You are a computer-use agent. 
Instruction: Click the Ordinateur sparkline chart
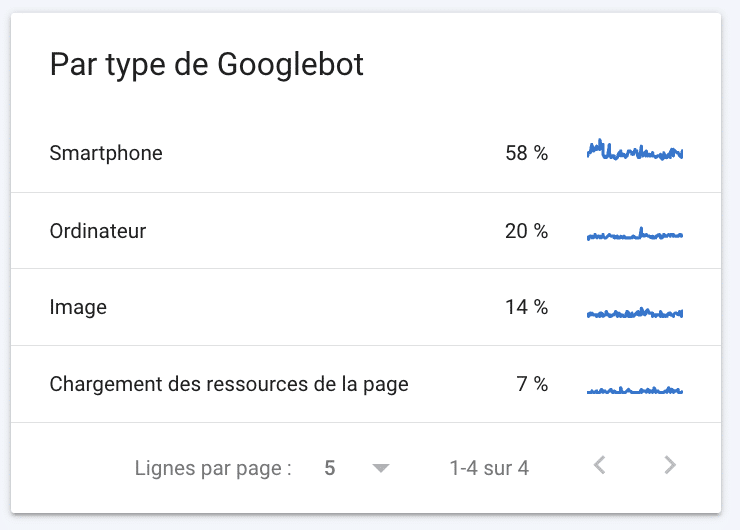(635, 234)
